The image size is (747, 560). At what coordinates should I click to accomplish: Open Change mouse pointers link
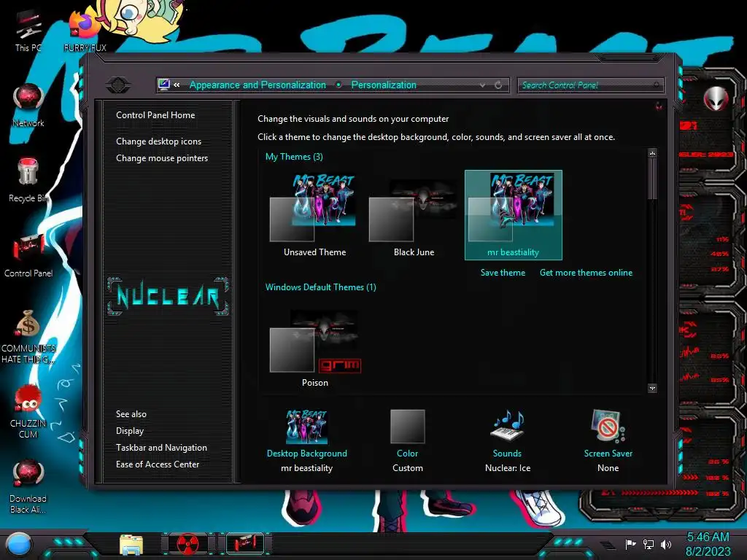pyautogui.click(x=162, y=158)
